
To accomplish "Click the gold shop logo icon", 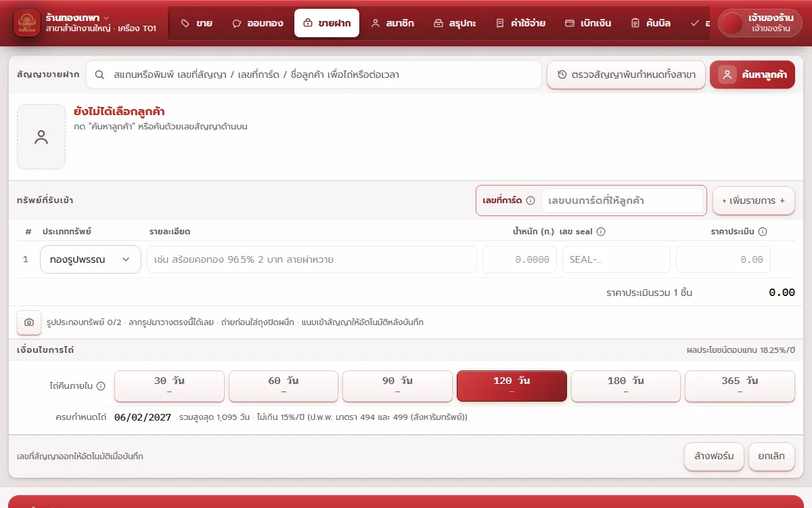I will (27, 23).
